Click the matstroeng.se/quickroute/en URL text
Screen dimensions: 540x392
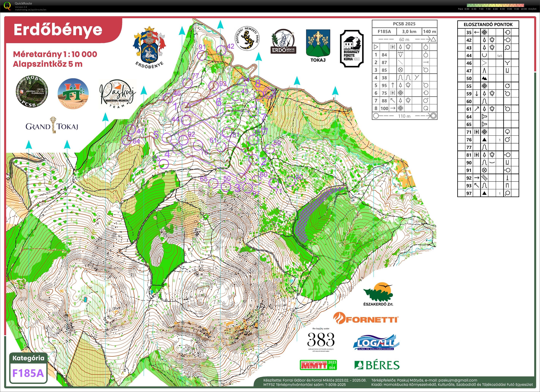tap(31, 10)
